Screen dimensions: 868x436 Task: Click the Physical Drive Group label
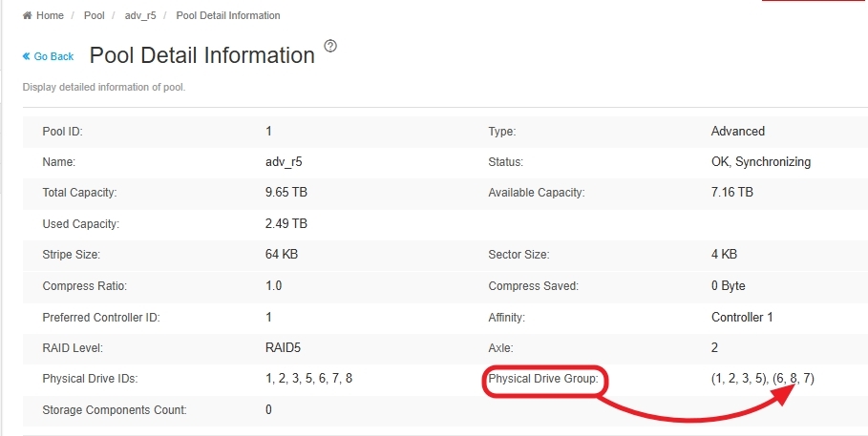coord(542,379)
